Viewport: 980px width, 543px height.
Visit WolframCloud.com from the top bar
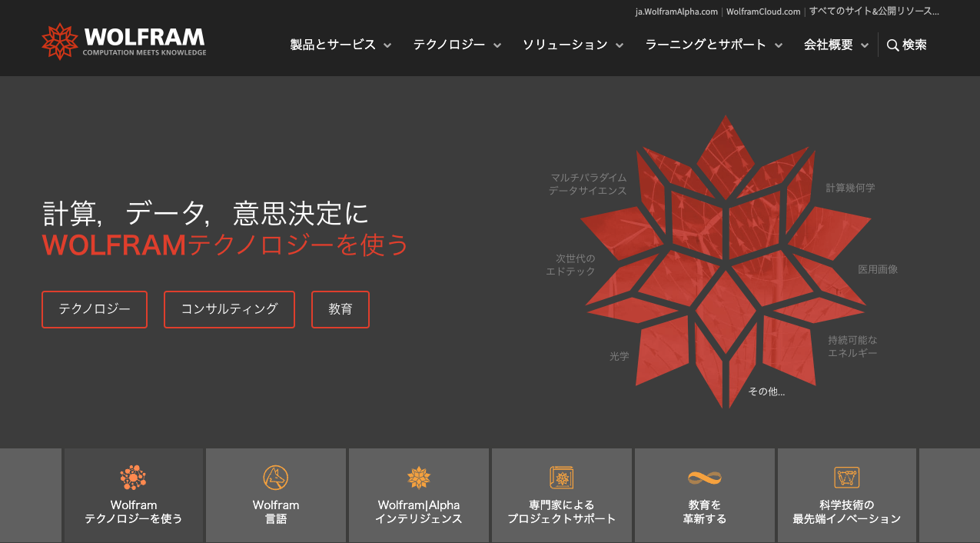click(762, 11)
